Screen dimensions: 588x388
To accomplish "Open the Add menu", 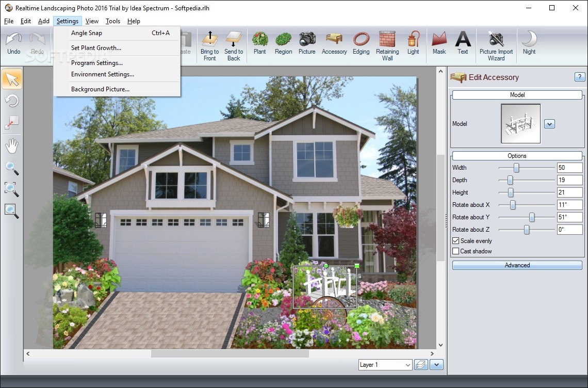I will [43, 21].
